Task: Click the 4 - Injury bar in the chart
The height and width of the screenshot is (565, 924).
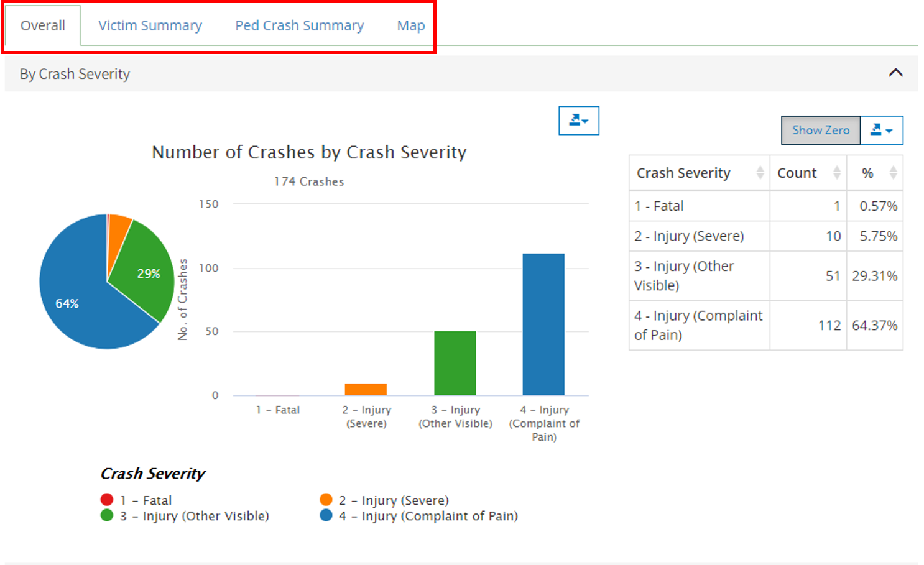Action: tap(544, 323)
